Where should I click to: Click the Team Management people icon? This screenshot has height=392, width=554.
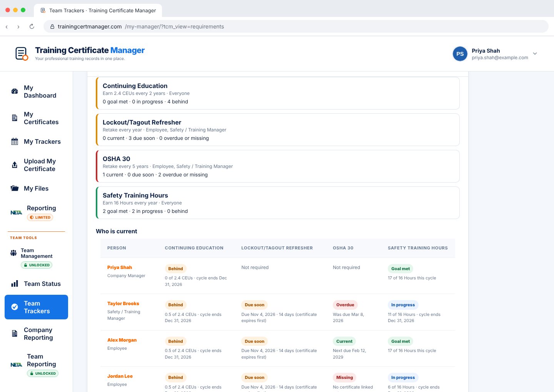point(13,253)
